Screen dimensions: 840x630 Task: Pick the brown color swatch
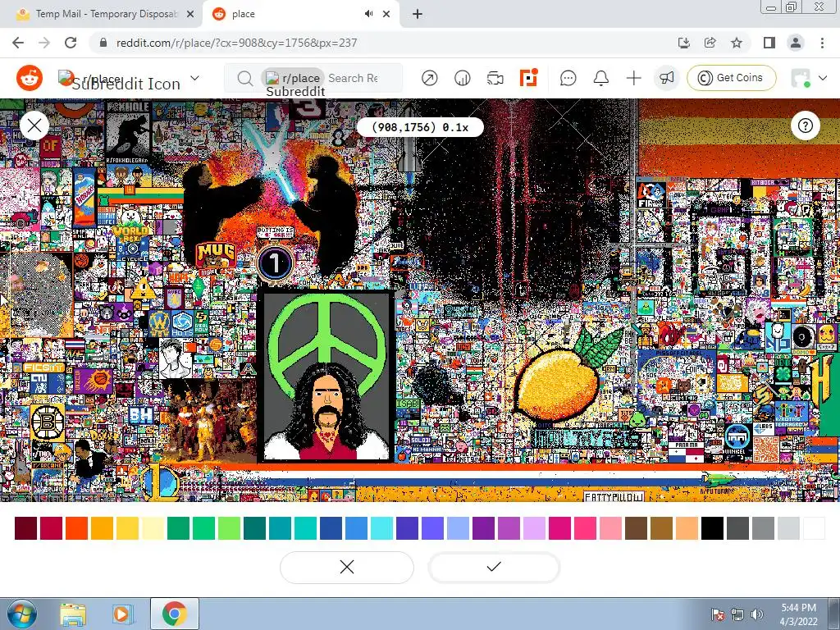(x=637, y=528)
